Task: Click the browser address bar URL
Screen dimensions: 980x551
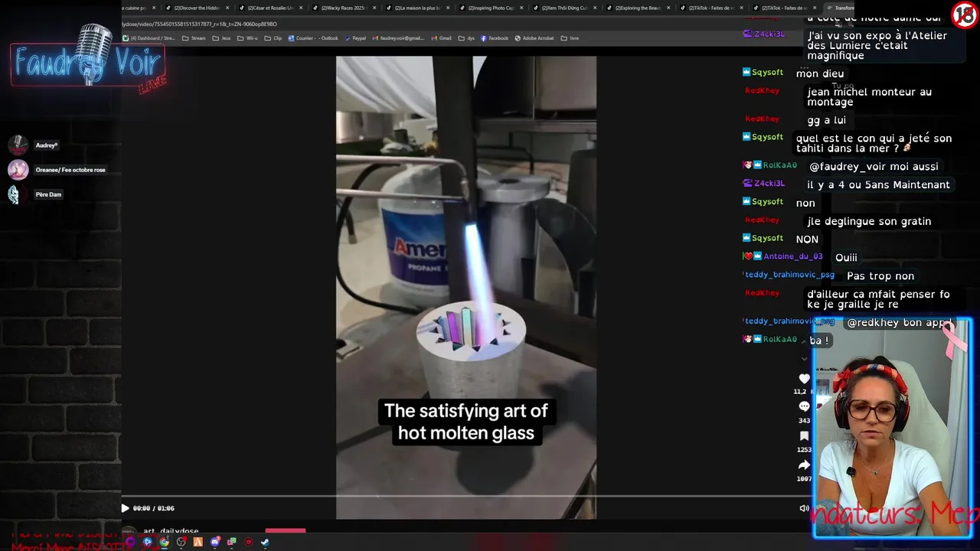Action: pos(200,24)
